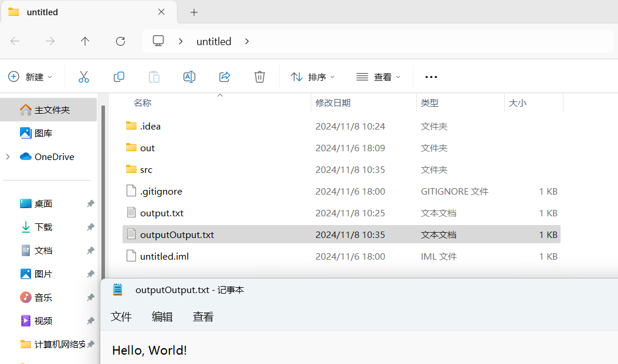Click the Paste clipboard icon
The image size is (618, 364).
tap(154, 77)
